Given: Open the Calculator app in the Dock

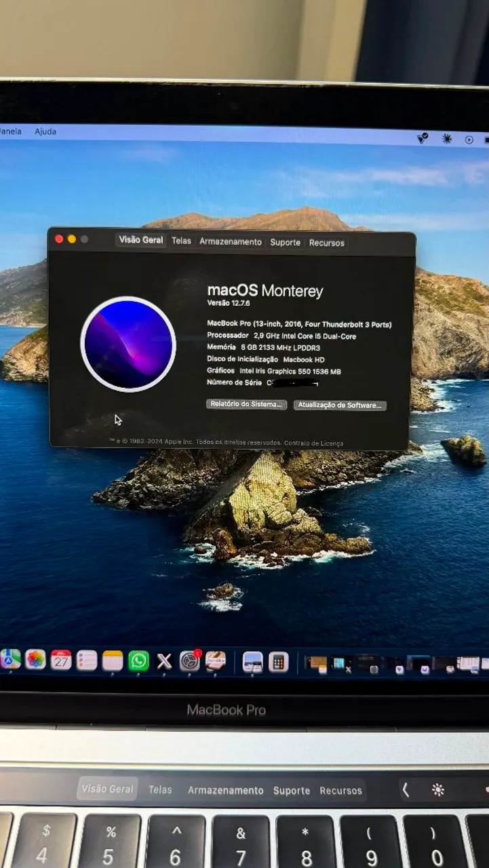Looking at the screenshot, I should coord(279,662).
